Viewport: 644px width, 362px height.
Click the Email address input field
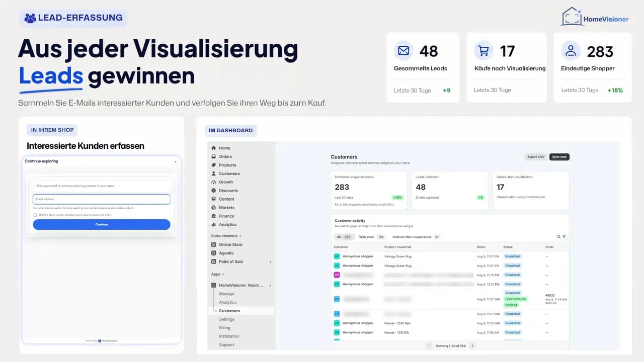[x=102, y=199]
